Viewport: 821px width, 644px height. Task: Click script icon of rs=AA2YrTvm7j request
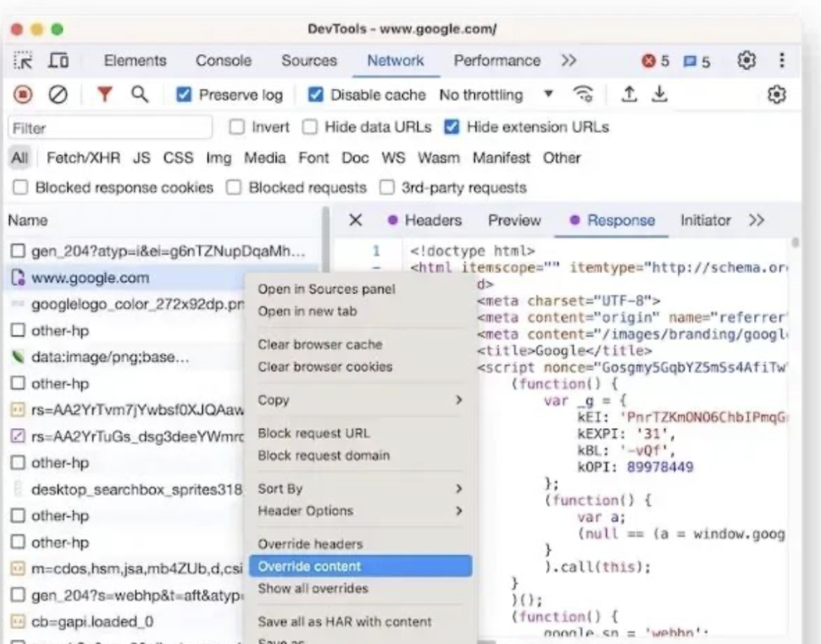click(18, 409)
